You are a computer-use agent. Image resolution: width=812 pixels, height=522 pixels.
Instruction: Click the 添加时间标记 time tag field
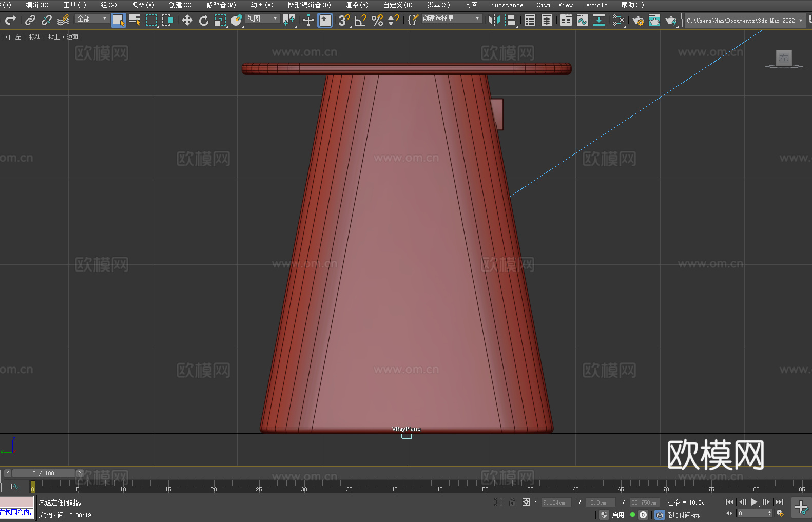[x=685, y=515]
